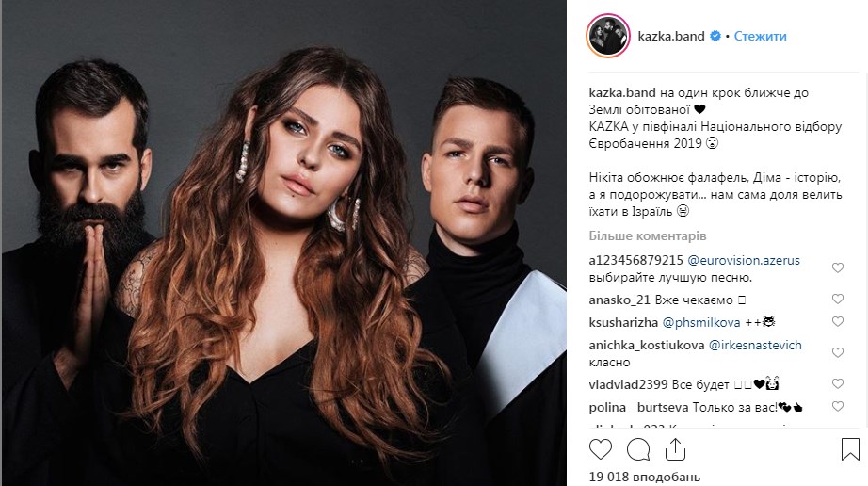868x486 pixels.
Task: Open the kazka.band profile avatar
Action: click(x=608, y=36)
